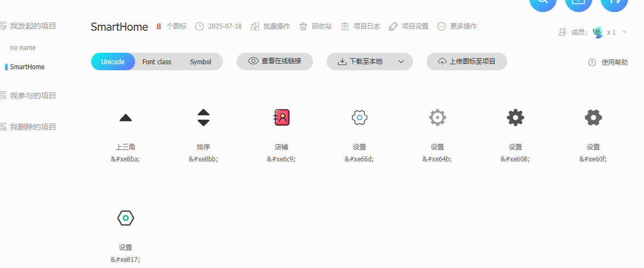
Task: Click the 我发起的项目 sidebar icon
Action: coord(3,26)
